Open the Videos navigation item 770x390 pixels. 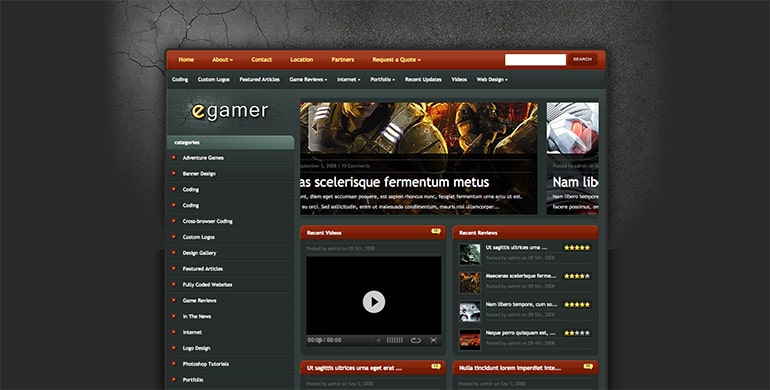459,80
